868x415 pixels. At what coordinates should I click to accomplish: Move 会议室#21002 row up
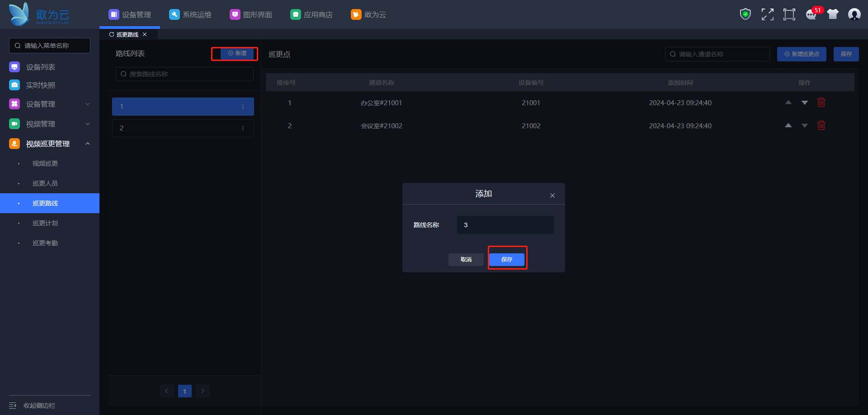point(788,126)
